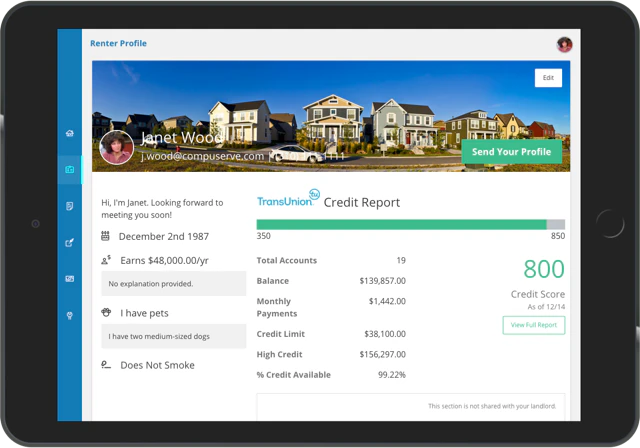640x448 pixels.
Task: Open the home icon in the sidebar
Action: [x=69, y=133]
